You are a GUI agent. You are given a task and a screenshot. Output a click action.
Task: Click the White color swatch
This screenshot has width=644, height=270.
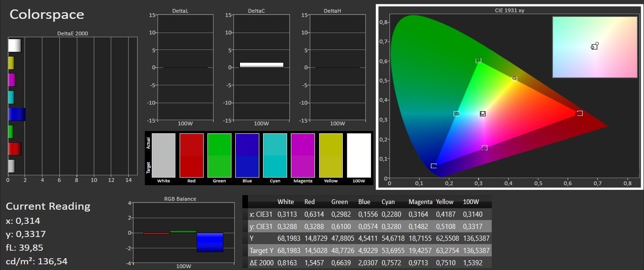[x=164, y=155]
